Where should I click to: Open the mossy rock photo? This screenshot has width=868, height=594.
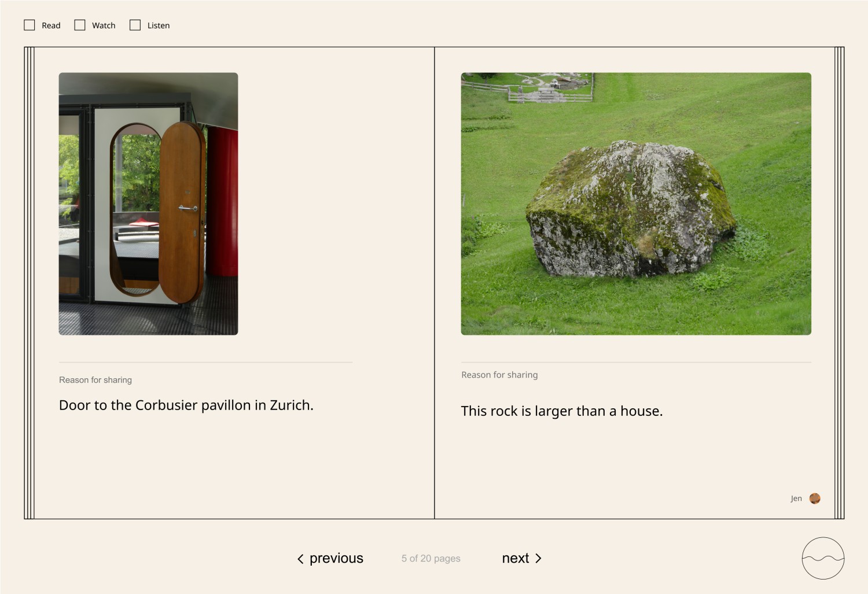point(636,204)
